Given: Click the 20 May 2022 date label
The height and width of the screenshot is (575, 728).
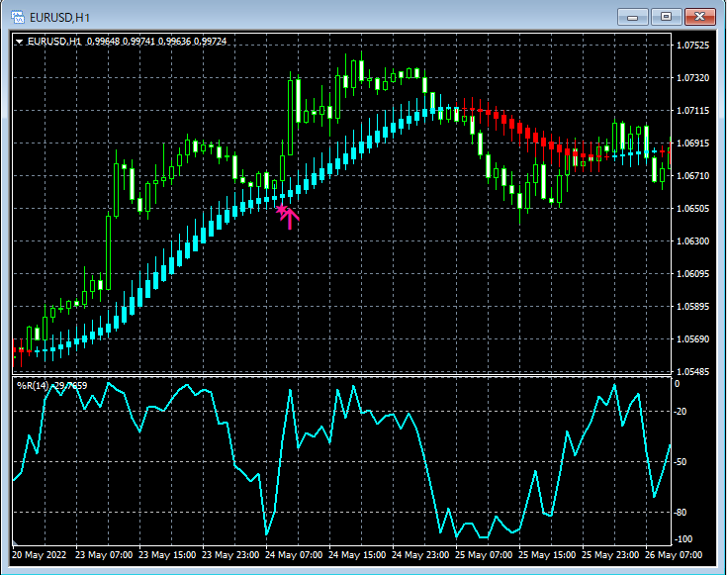Looking at the screenshot, I should [40, 555].
